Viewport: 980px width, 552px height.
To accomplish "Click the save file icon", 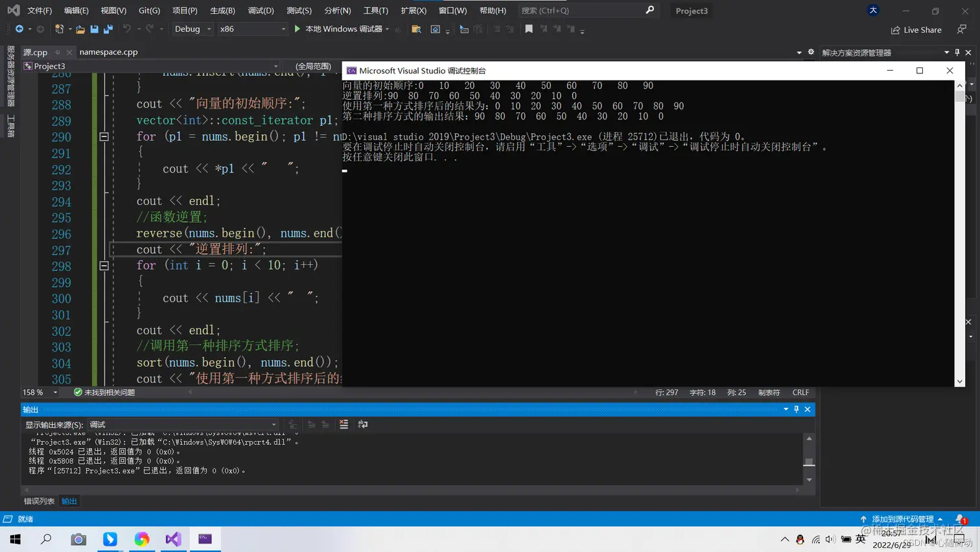I will click(95, 29).
